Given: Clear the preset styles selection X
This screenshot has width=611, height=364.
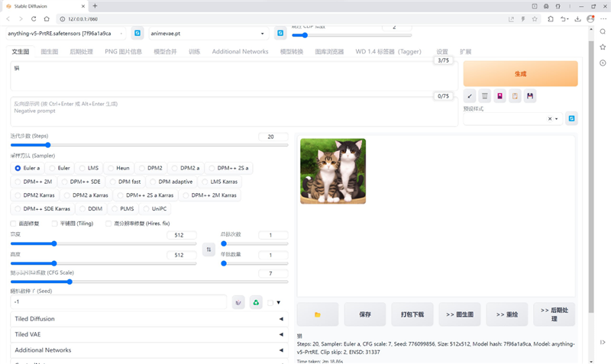Looking at the screenshot, I should tap(550, 119).
